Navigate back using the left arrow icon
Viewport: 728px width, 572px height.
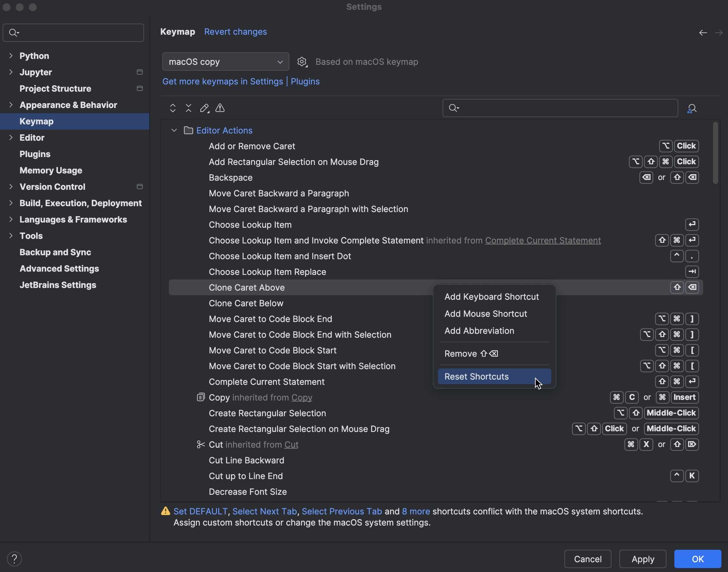703,32
